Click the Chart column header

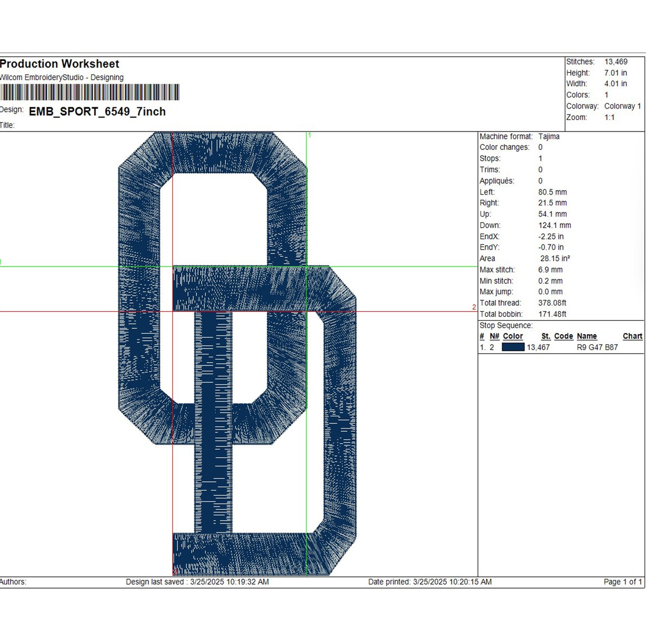click(x=632, y=336)
